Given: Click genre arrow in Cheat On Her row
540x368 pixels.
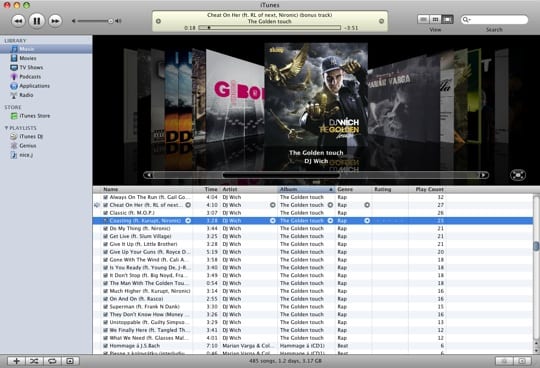Looking at the screenshot, I should coord(367,205).
